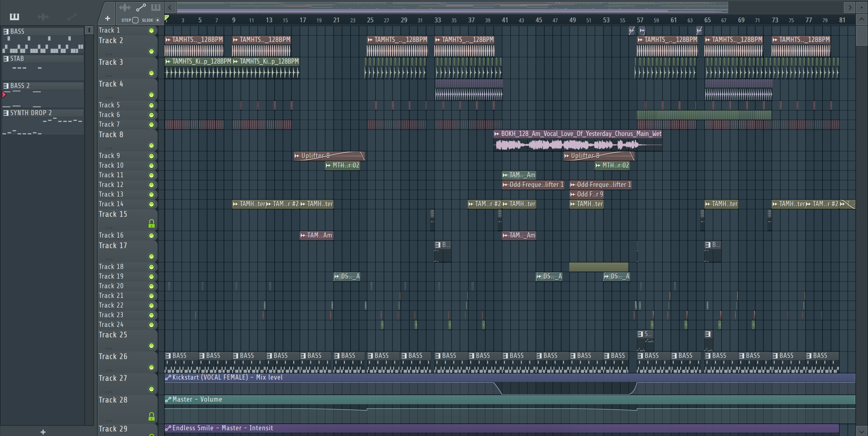Click the vertical scrollbar thumb on right
Screen dimensions: 868x436
tap(862, 36)
